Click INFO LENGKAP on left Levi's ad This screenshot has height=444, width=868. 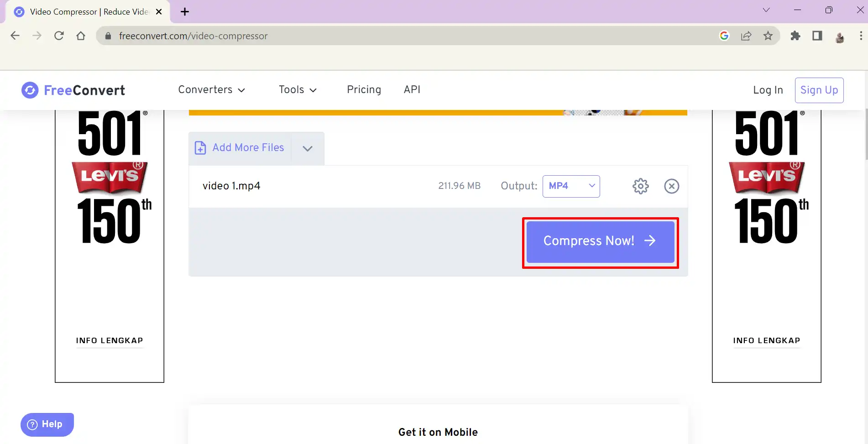pyautogui.click(x=110, y=341)
